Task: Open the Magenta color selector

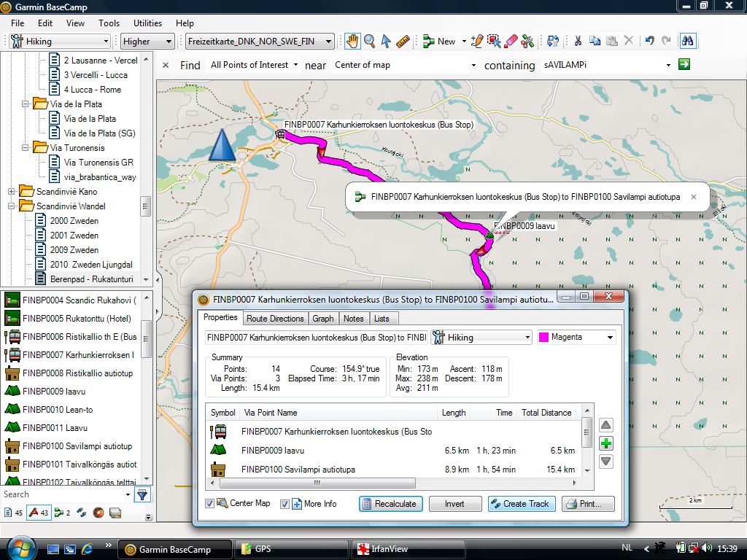Action: pyautogui.click(x=576, y=338)
